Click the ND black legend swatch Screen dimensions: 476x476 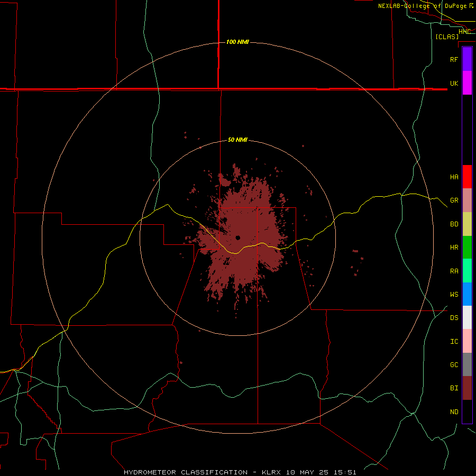(467, 411)
